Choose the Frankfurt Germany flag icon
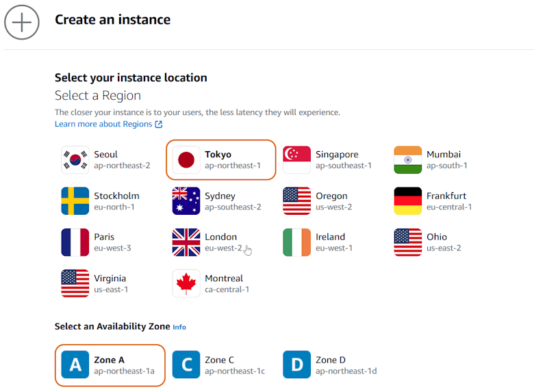 (408, 201)
